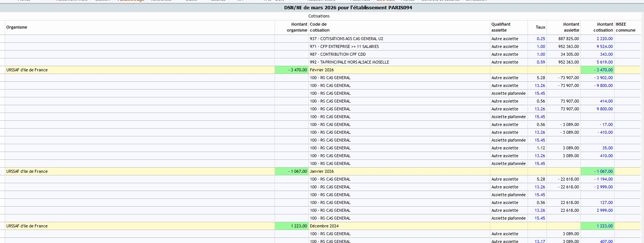Select the 971 - CFP ENTREPRISE cotisation row
The image size is (644, 243).
pos(344,46)
